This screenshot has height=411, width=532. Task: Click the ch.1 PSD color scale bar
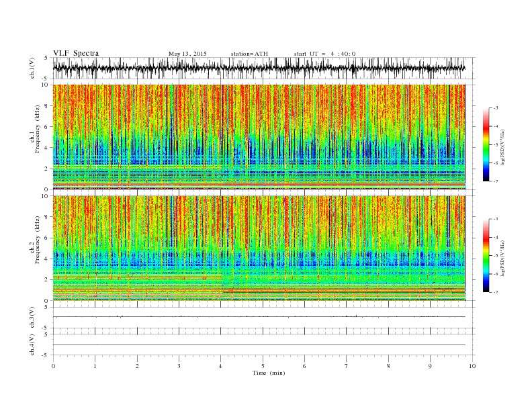pyautogui.click(x=486, y=144)
